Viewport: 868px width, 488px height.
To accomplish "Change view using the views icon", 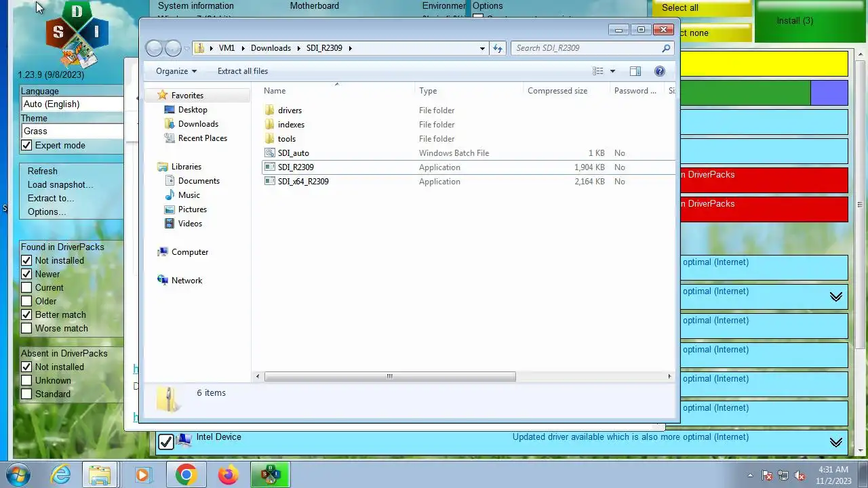I will 598,71.
